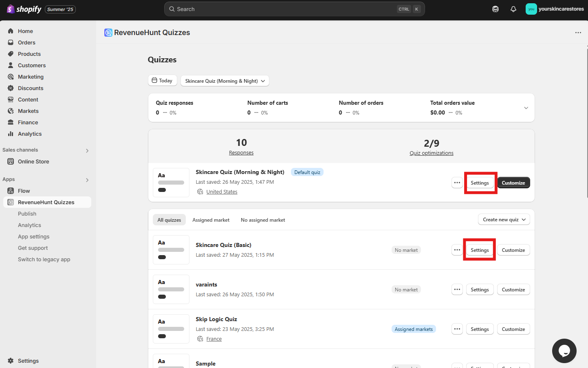
Task: Open the Quiz optimizations link
Action: tap(432, 153)
